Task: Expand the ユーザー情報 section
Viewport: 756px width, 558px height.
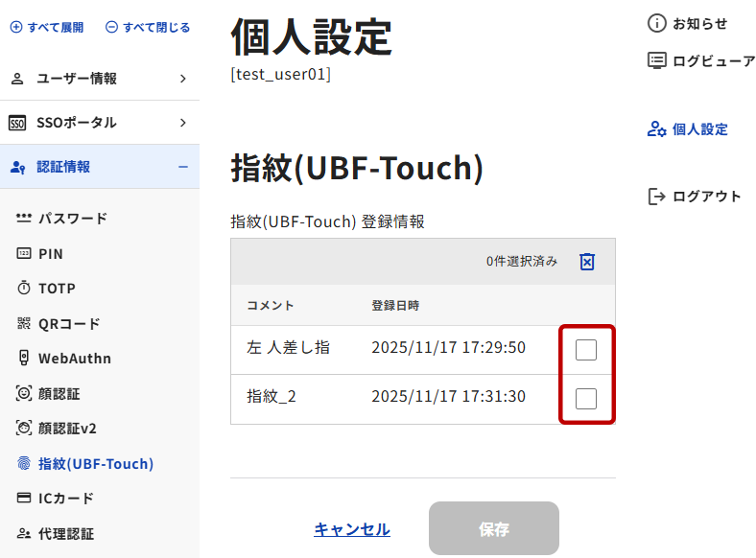Action: (182, 79)
